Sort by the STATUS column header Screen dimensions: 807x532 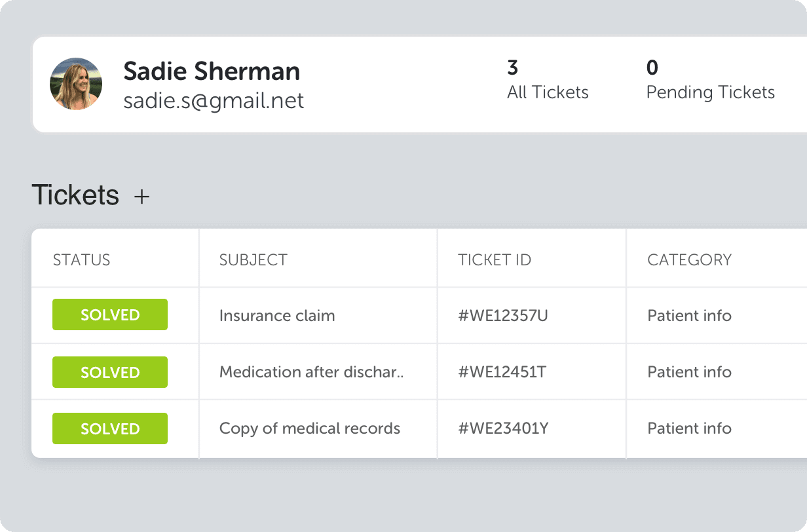click(81, 259)
